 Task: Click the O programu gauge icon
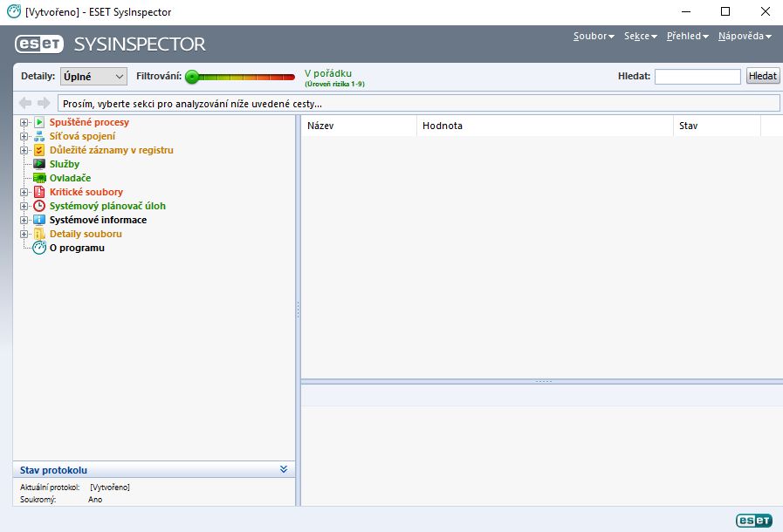[39, 248]
